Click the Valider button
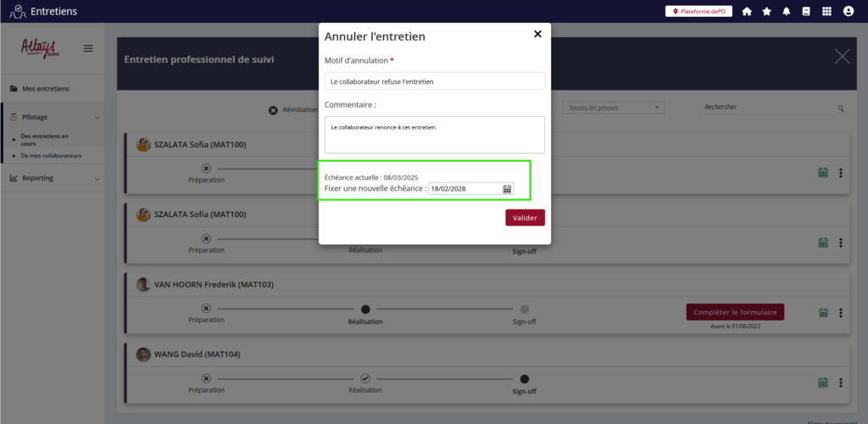Image resolution: width=868 pixels, height=424 pixels. coord(525,218)
